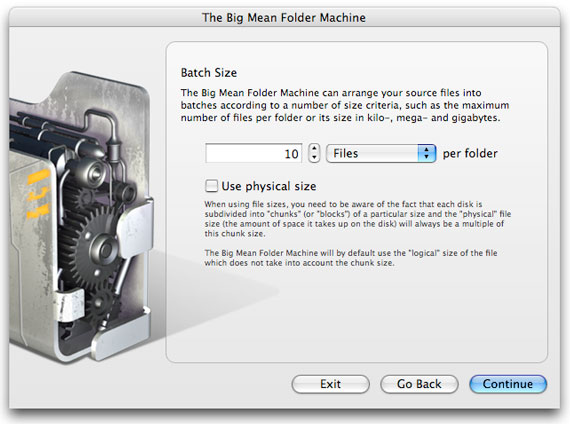This screenshot has height=424, width=570.
Task: Click the window title bar text
Action: click(284, 17)
